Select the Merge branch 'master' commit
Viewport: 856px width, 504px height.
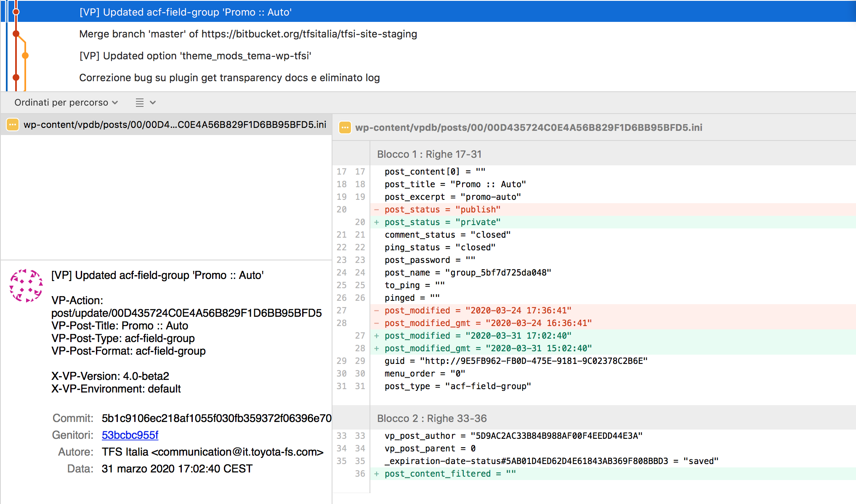tap(248, 34)
